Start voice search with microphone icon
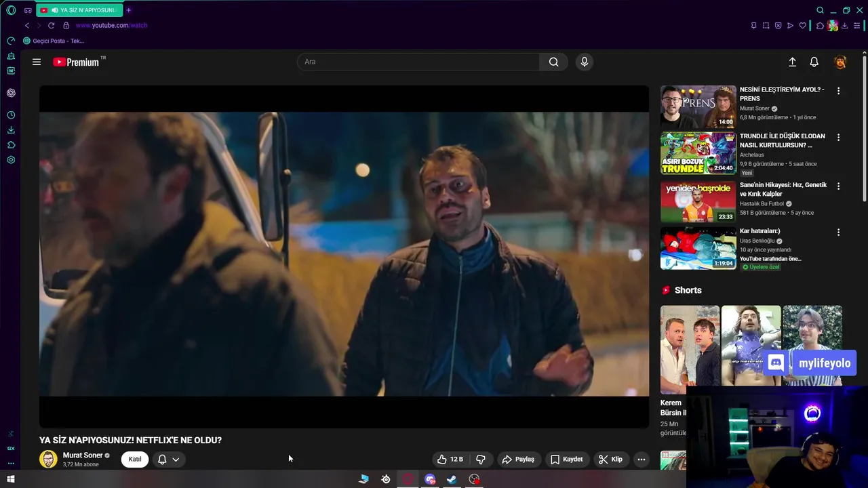The image size is (868, 488). click(585, 62)
